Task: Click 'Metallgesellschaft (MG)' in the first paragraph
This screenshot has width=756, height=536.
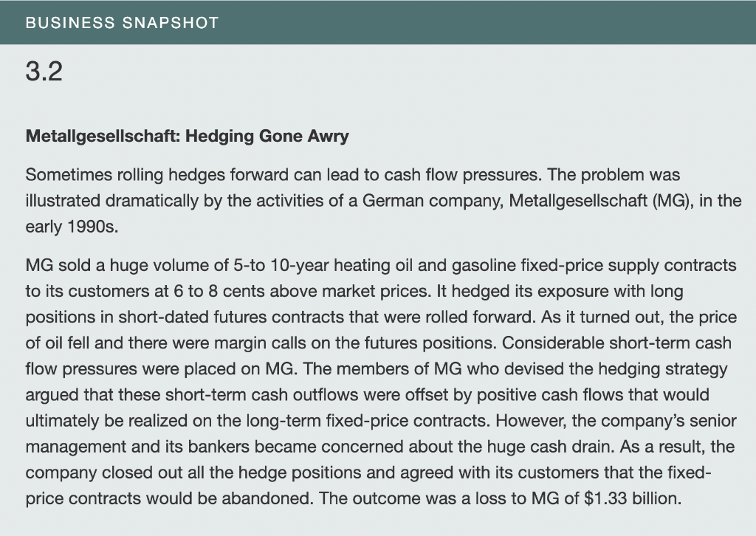Action: point(601,201)
